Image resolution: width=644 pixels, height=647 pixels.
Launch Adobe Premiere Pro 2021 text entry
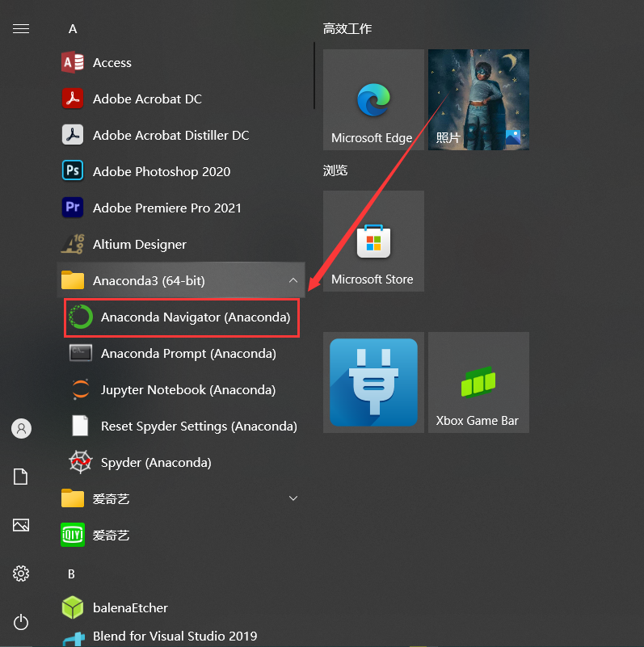pyautogui.click(x=167, y=208)
